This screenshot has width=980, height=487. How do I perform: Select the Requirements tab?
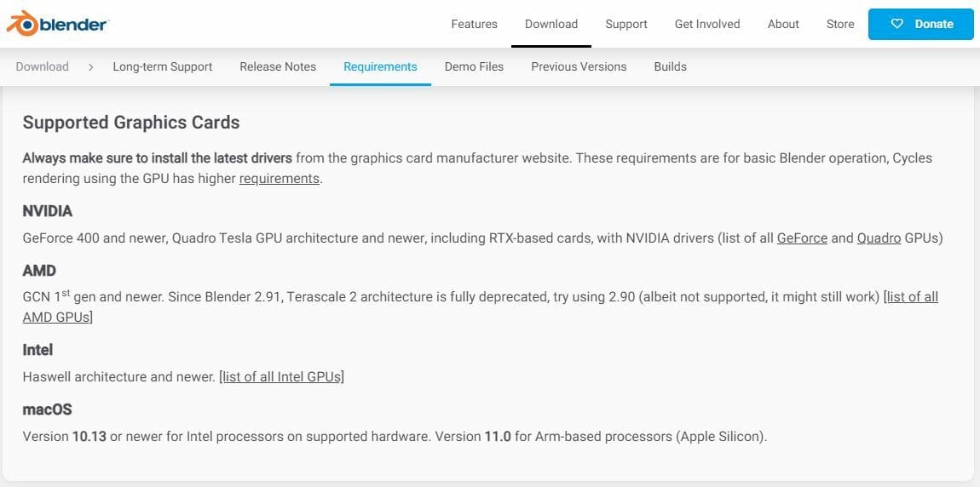[x=380, y=66]
